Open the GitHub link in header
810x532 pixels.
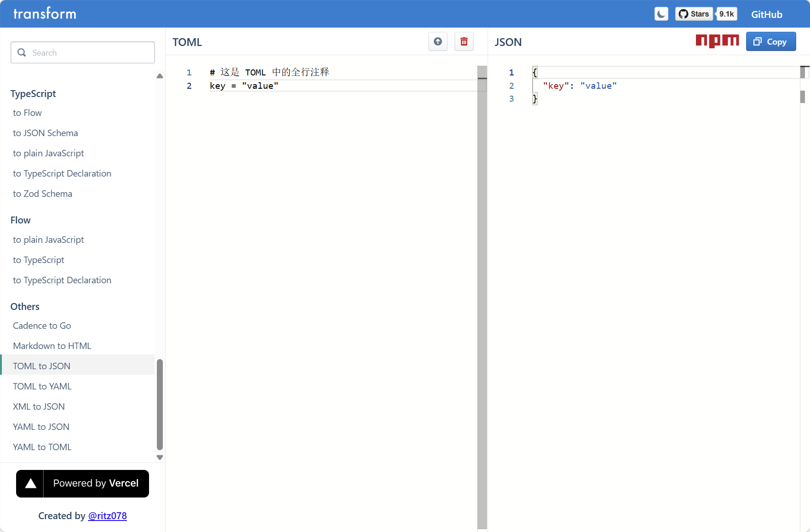766,14
